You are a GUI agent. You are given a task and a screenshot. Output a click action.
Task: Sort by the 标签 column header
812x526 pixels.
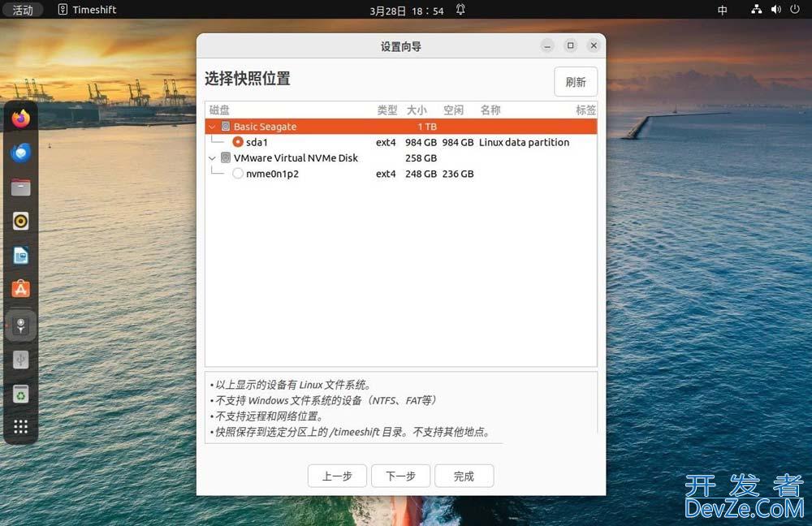586,110
